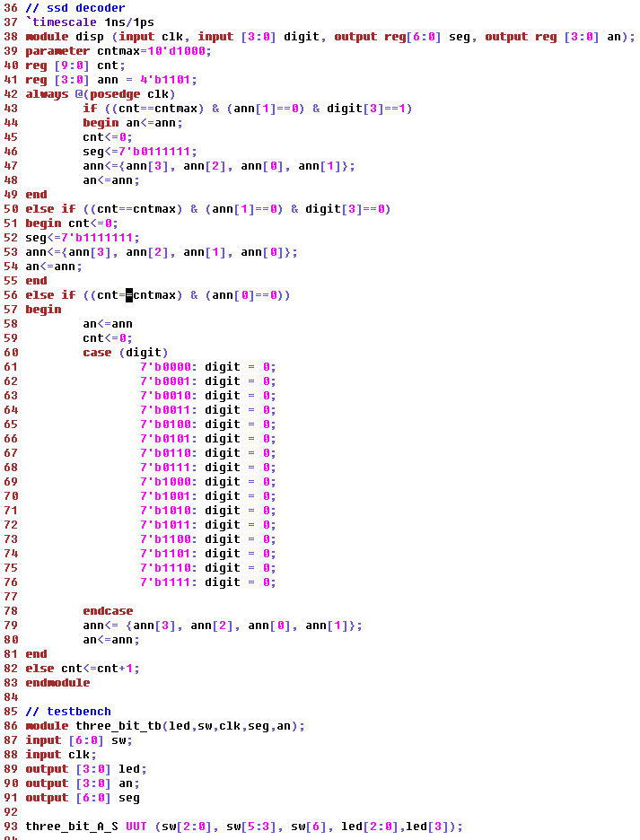
Task: Click case item 7'b0010
Action: [x=207, y=396]
